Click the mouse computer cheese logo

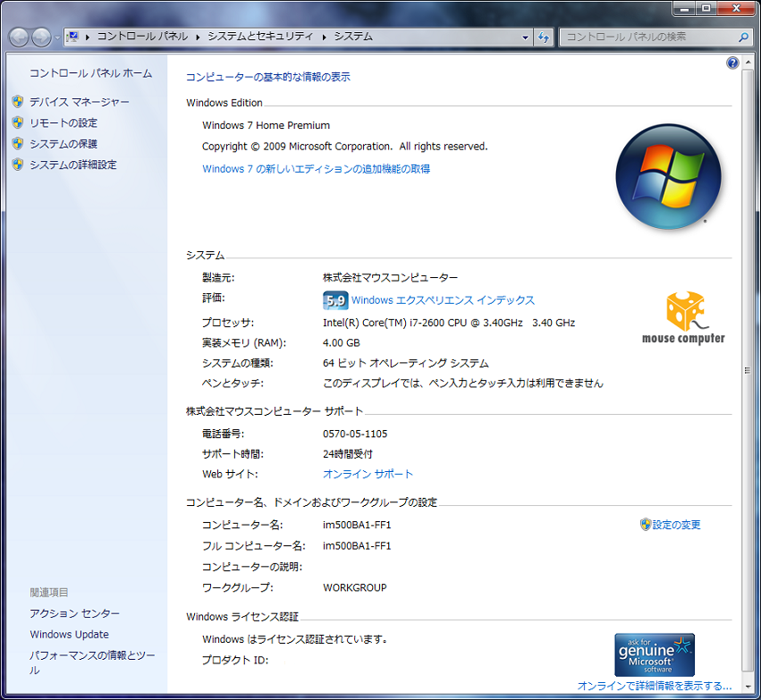pyautogui.click(x=683, y=317)
